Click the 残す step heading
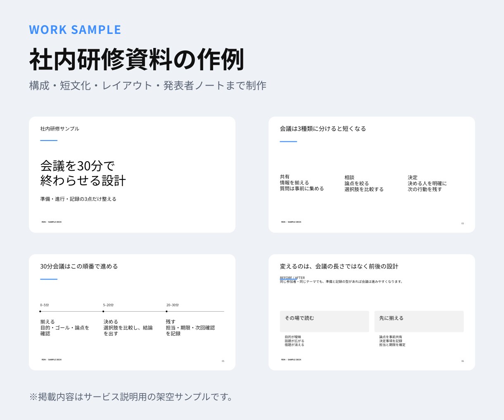The width and height of the screenshot is (504, 420). point(171,322)
